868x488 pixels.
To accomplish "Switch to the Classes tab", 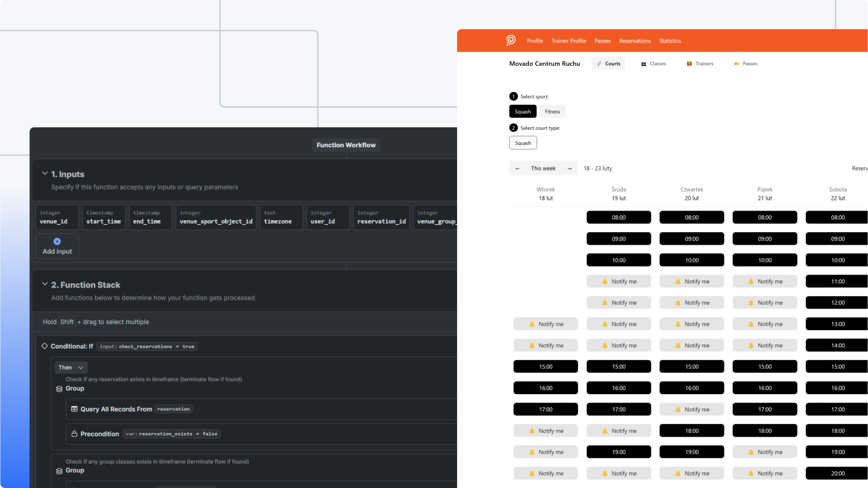I will point(653,64).
